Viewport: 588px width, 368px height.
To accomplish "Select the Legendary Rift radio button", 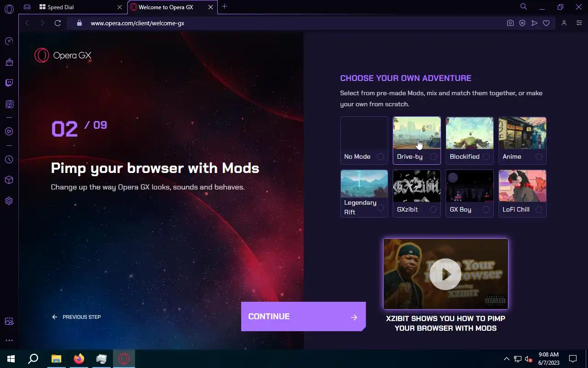I will coord(380,208).
